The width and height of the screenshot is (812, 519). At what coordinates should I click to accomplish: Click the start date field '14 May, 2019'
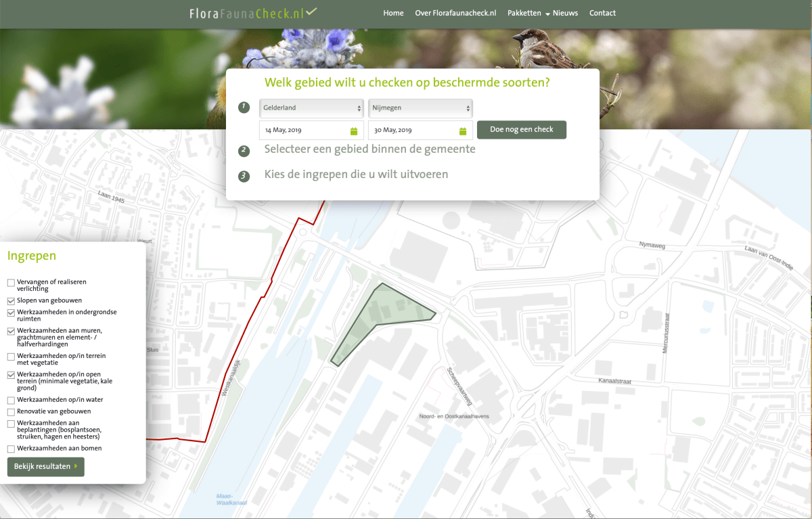point(311,131)
